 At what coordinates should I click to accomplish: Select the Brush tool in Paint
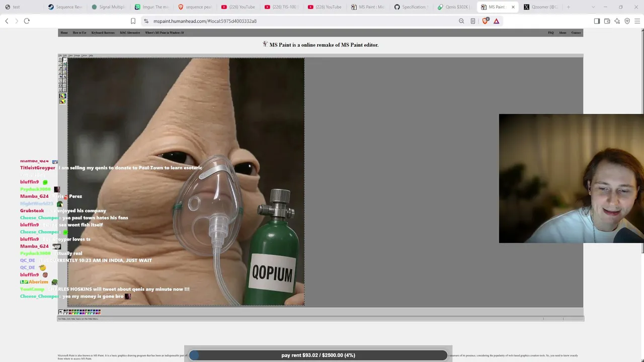(65, 72)
